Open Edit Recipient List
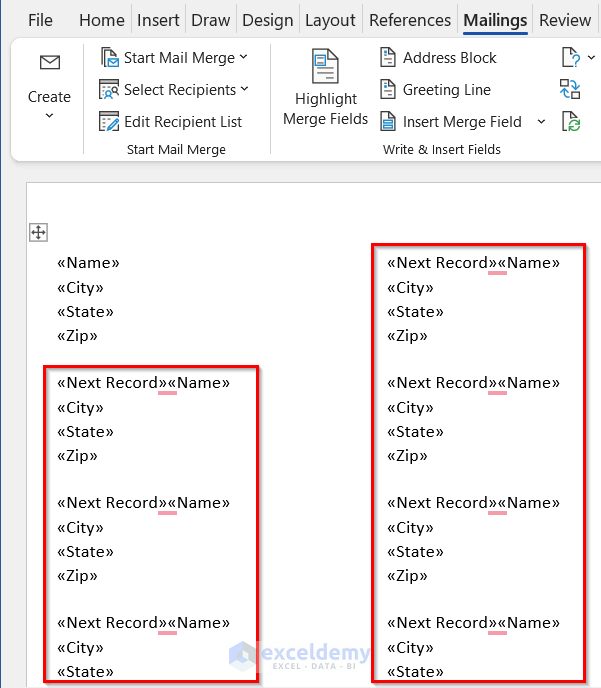 (x=171, y=122)
